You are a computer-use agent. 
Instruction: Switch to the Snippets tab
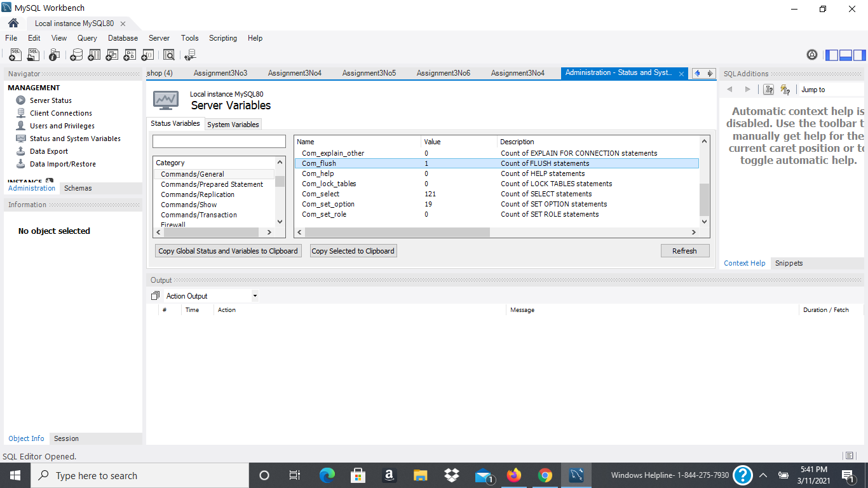pos(788,262)
